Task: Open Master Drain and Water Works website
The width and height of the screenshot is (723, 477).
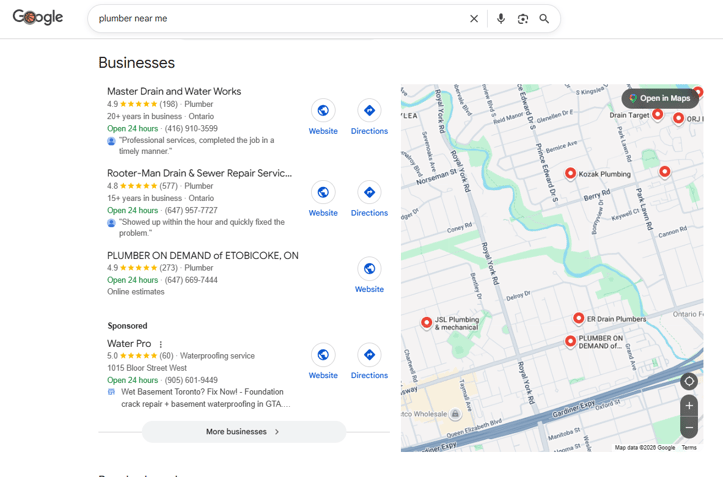Action: click(x=323, y=117)
